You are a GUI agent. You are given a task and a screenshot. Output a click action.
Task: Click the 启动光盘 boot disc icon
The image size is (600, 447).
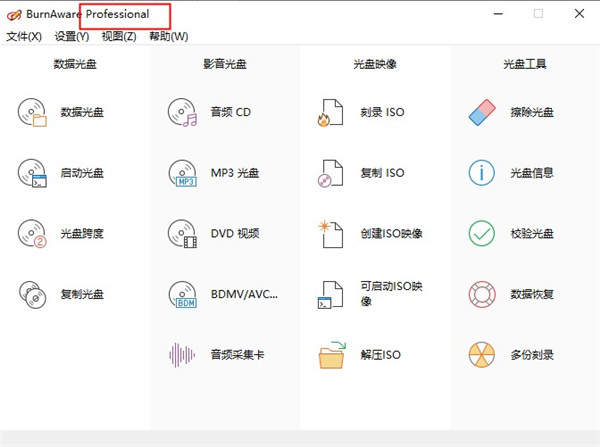tap(32, 173)
